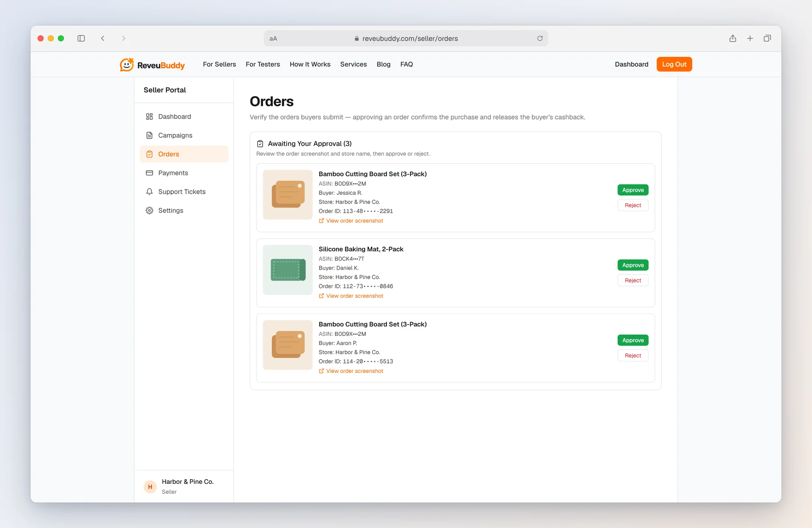Click the ReveuBuddy logo
This screenshot has height=528, width=812.
[x=152, y=65]
